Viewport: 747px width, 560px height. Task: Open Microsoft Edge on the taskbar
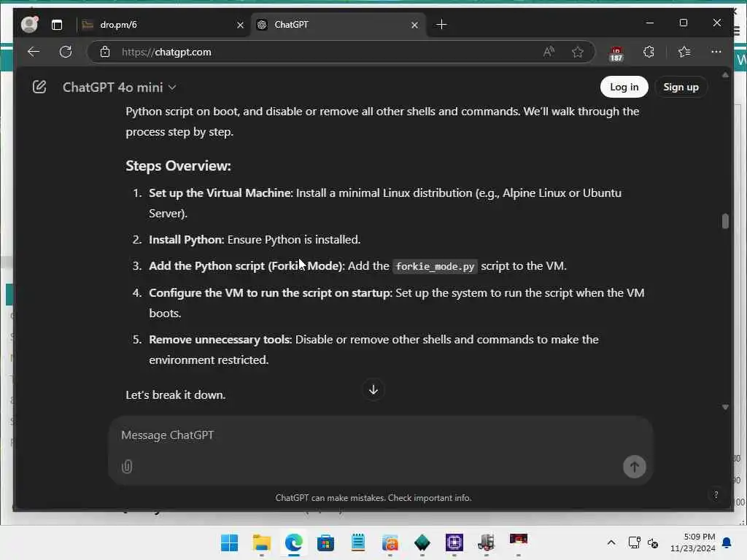coord(294,542)
